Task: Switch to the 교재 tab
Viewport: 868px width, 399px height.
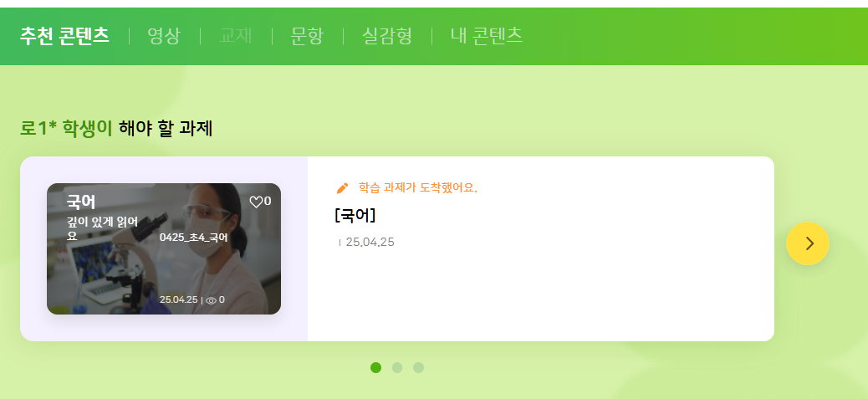Action: (x=236, y=36)
